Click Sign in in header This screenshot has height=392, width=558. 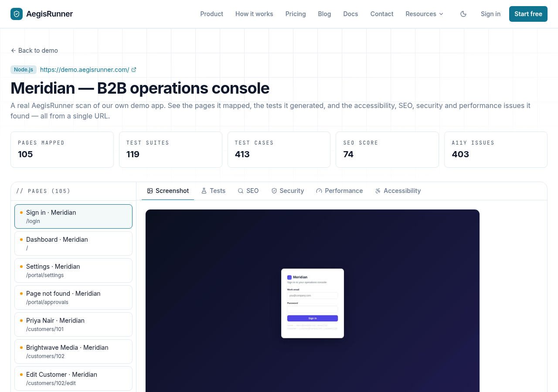click(490, 14)
